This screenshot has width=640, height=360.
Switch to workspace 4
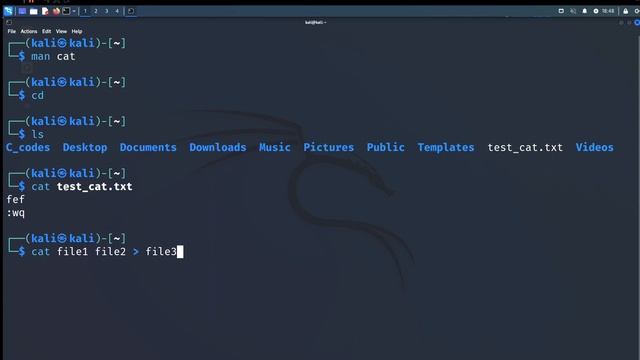tap(117, 11)
